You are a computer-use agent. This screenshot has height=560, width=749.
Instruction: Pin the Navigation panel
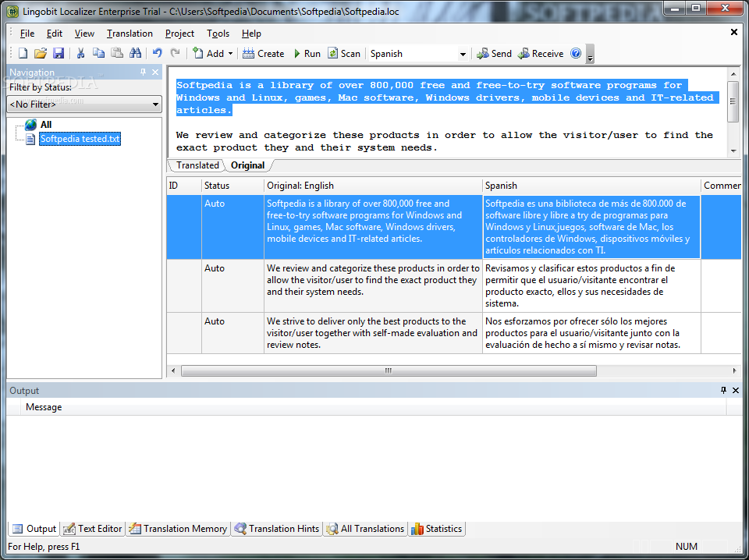coord(143,72)
